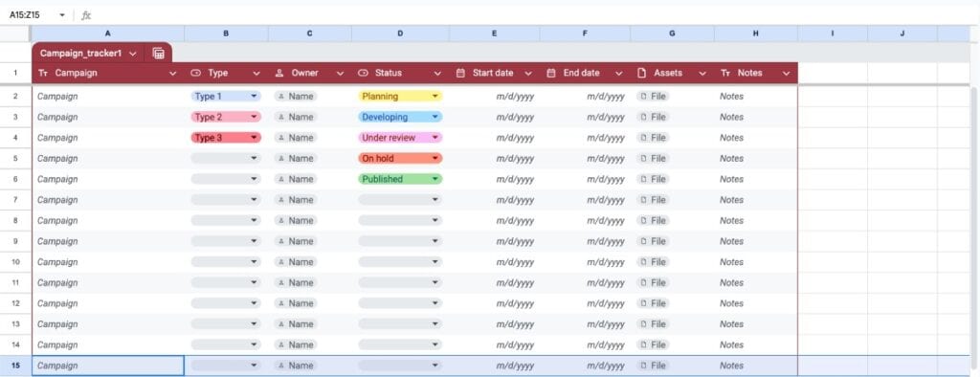The height and width of the screenshot is (377, 980).
Task: Click the Campaign cell in row 2
Action: click(108, 97)
